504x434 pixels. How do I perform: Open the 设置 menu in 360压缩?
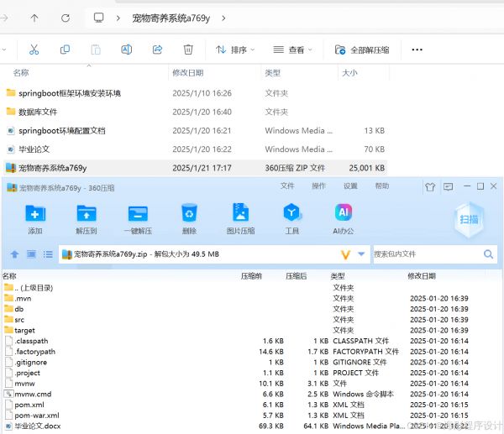[x=350, y=186]
